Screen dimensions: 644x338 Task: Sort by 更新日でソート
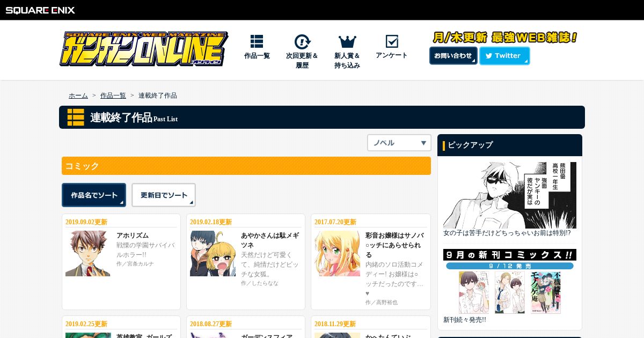coord(164,195)
